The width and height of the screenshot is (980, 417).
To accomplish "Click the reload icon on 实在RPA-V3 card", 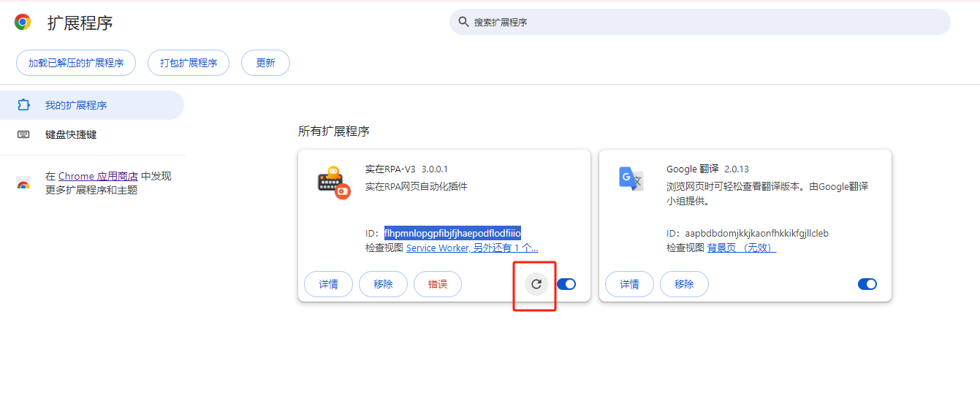I will (536, 284).
